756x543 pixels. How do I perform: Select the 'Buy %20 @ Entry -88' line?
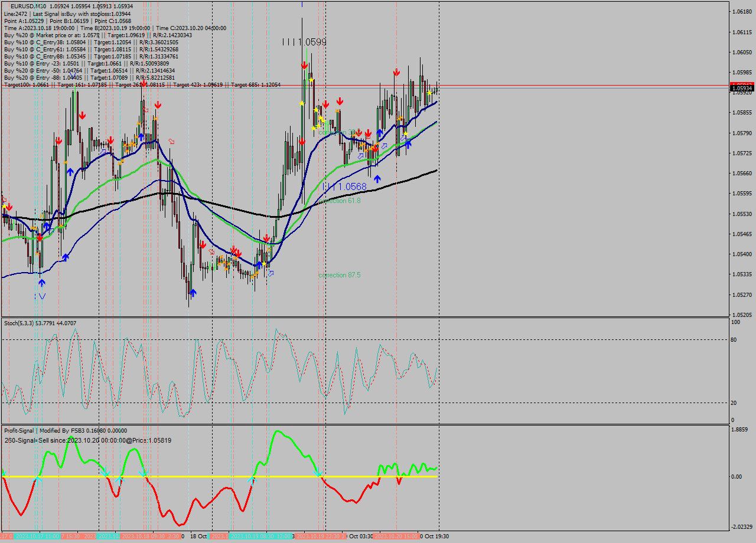coord(89,77)
